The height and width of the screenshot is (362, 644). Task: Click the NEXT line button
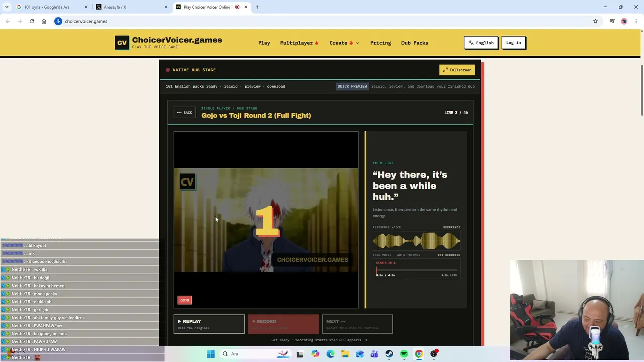tap(357, 324)
